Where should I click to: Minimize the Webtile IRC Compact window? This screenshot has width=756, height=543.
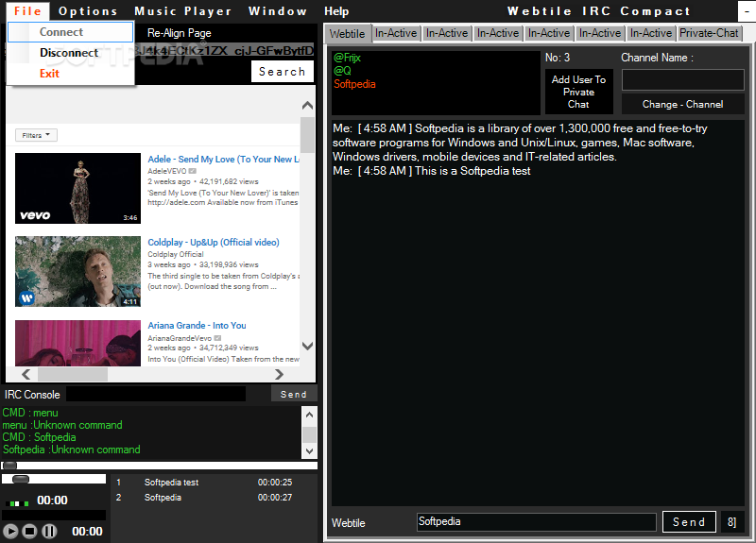point(747,11)
